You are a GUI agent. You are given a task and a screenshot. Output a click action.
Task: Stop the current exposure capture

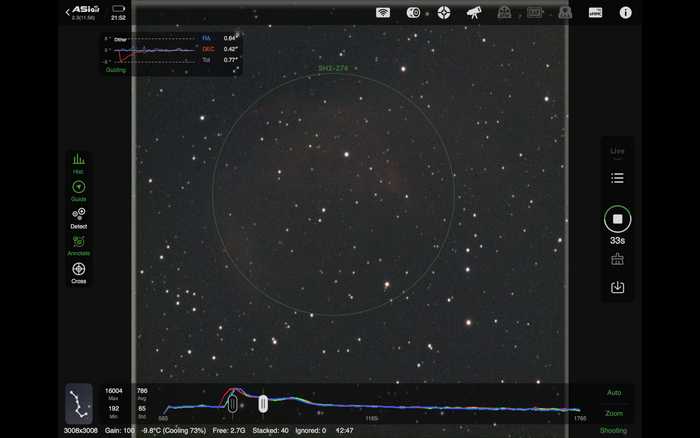[617, 219]
